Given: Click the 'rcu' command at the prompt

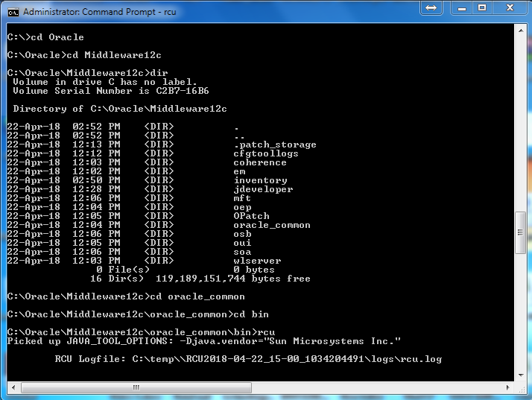Looking at the screenshot, I should 266,332.
